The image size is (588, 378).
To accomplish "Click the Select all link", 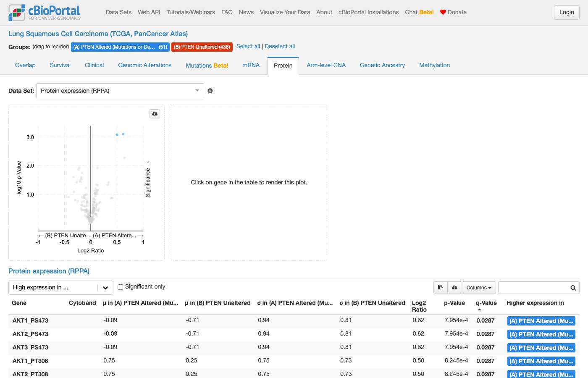I will (248, 46).
